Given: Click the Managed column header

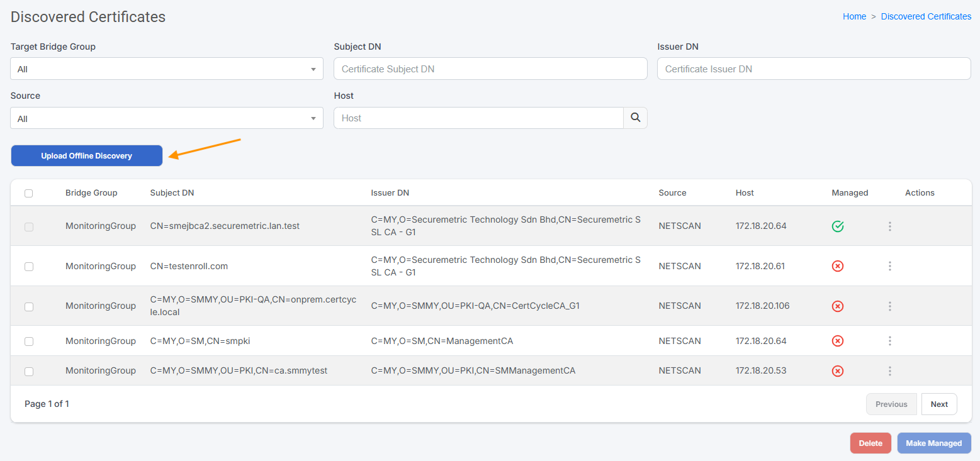Looking at the screenshot, I should click(850, 193).
